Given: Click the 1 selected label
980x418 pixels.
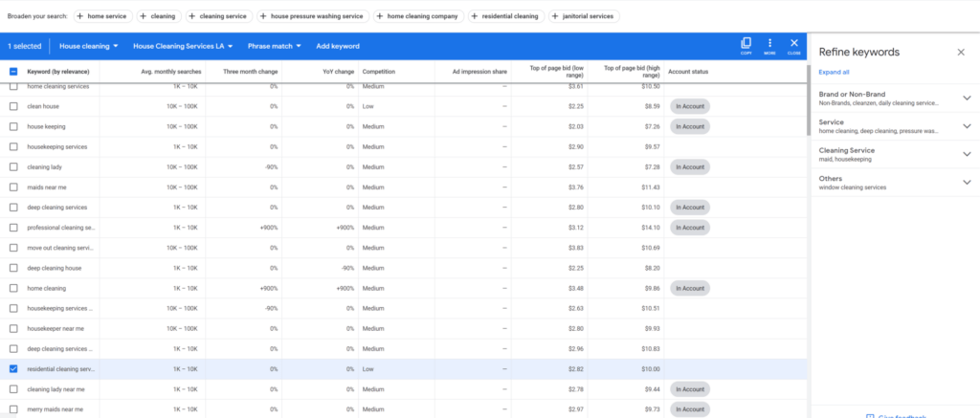Looking at the screenshot, I should click(x=24, y=46).
